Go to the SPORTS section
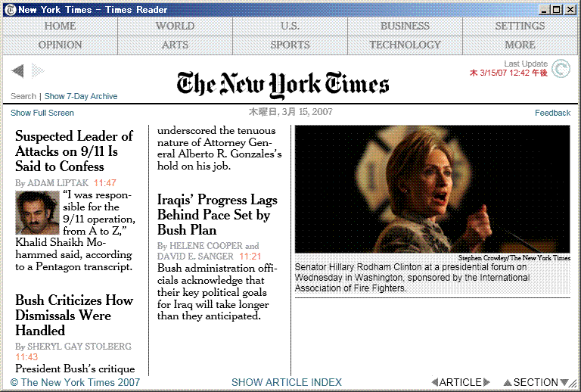 [x=290, y=45]
